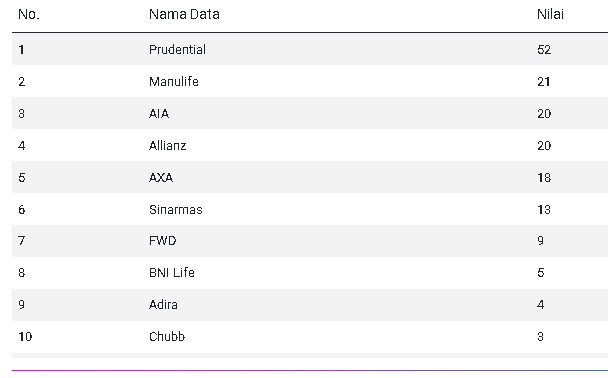Select the Allianz name cell
This screenshot has width=608, height=378.
coord(168,145)
